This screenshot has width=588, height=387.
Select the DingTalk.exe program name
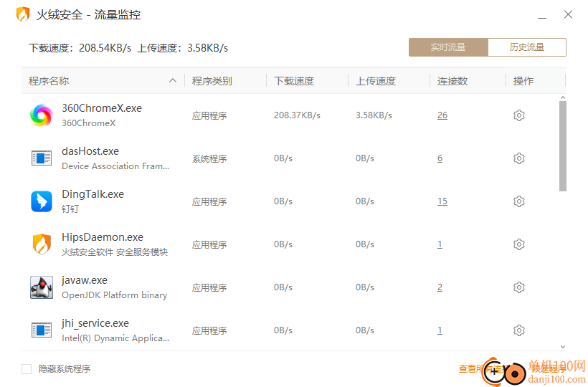pos(93,194)
